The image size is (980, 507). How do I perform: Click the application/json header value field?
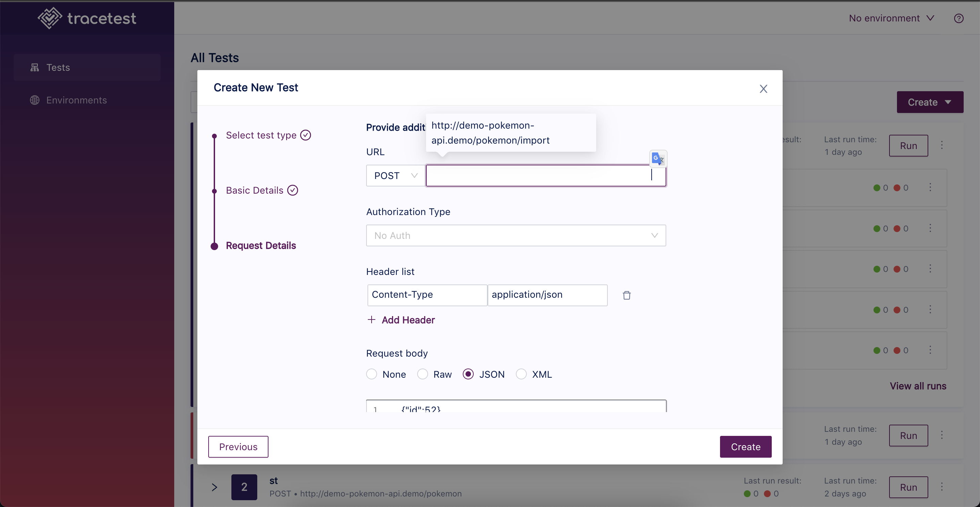[x=548, y=295]
